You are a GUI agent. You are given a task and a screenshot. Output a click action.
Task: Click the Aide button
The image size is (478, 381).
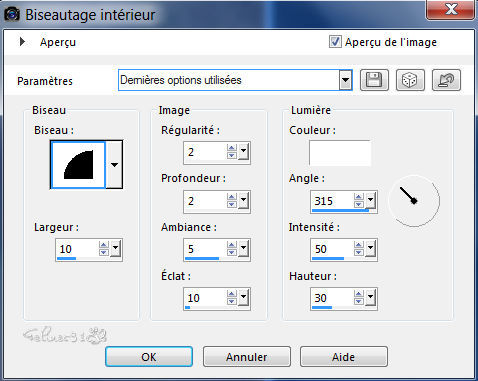344,357
